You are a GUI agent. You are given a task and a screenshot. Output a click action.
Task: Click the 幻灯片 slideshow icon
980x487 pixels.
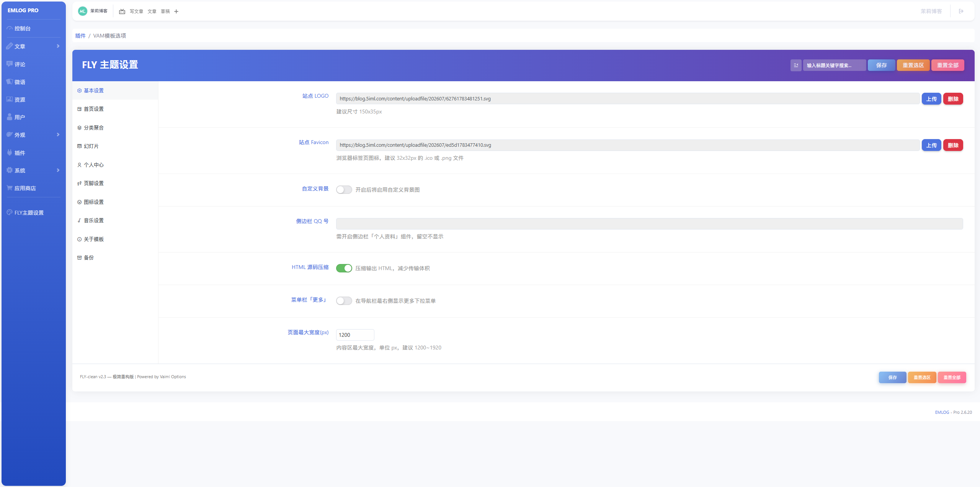79,146
